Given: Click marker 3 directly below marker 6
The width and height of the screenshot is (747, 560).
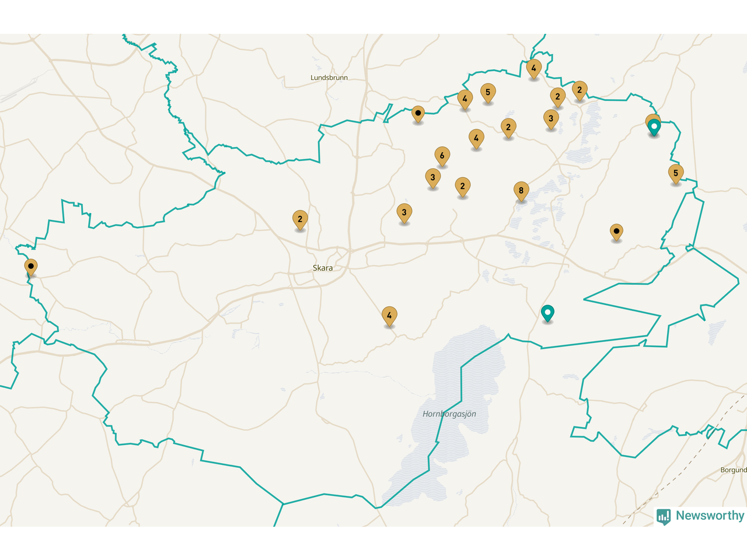Looking at the screenshot, I should (x=432, y=177).
